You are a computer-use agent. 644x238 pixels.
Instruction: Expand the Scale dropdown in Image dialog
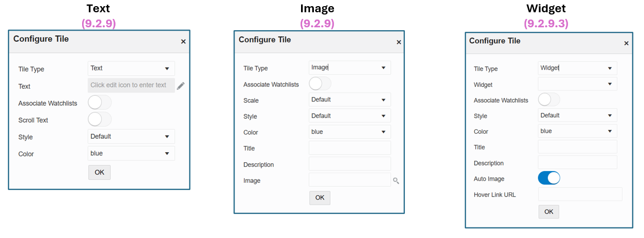350,100
